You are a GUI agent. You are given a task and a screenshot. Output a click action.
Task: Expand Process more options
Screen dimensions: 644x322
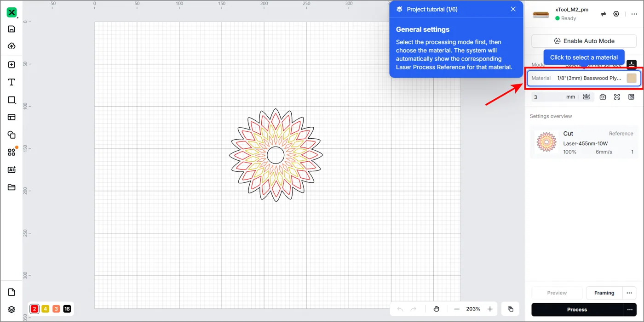click(x=630, y=310)
